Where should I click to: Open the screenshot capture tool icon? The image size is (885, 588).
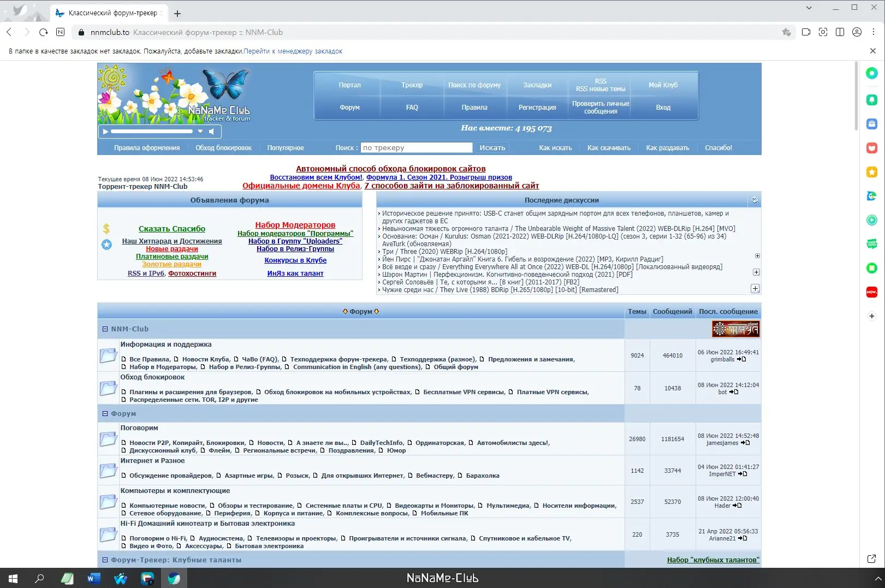(823, 32)
